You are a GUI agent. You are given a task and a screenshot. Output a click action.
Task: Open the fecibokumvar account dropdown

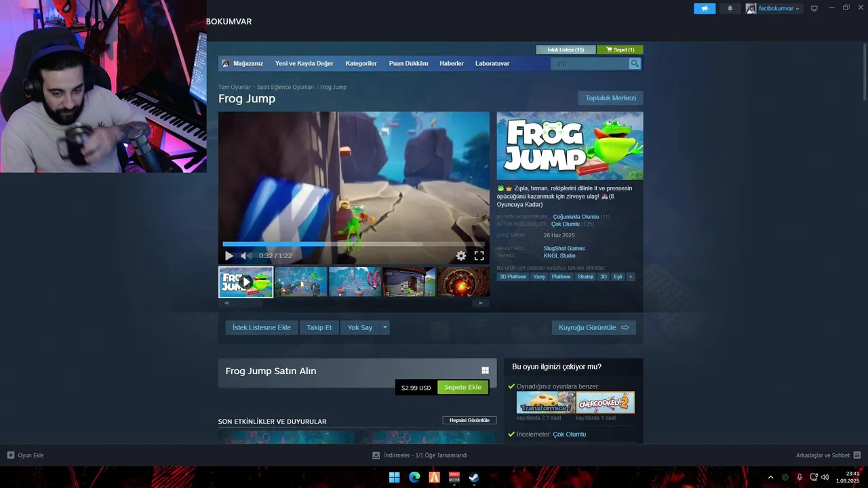pos(773,8)
